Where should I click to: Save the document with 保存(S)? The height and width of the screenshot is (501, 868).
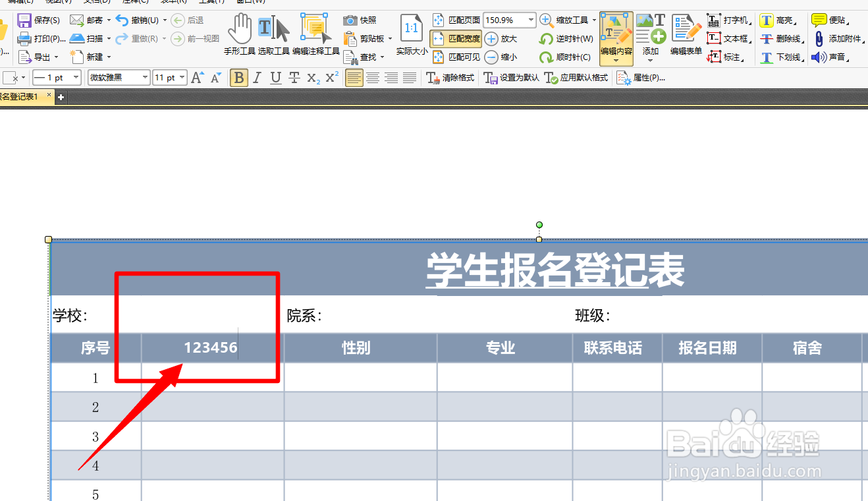click(x=42, y=20)
